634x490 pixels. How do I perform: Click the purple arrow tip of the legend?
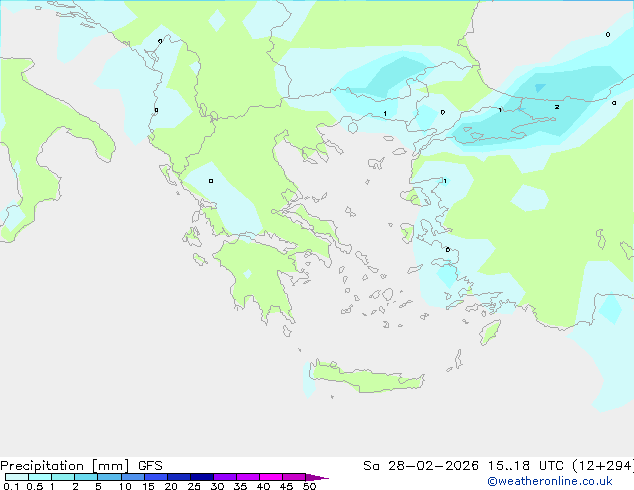(317, 477)
